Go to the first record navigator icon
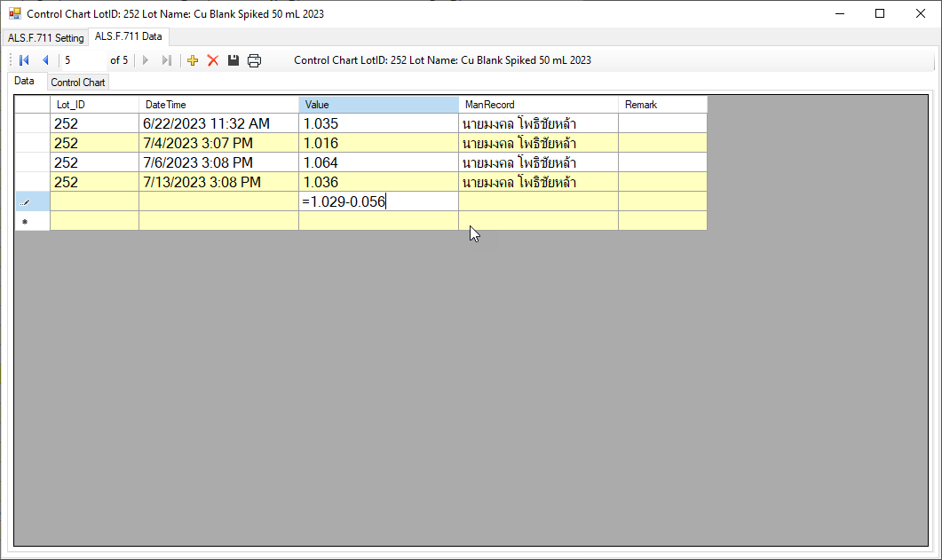 click(24, 60)
